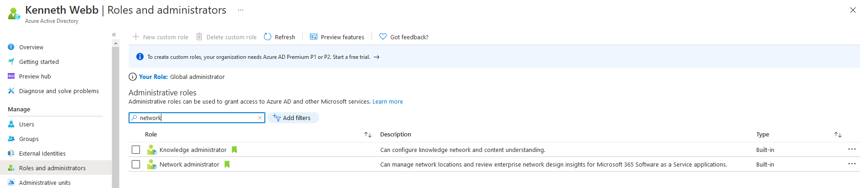The width and height of the screenshot is (868, 188).
Task: Click the Knowledge administrator role icon
Action: pos(152,150)
